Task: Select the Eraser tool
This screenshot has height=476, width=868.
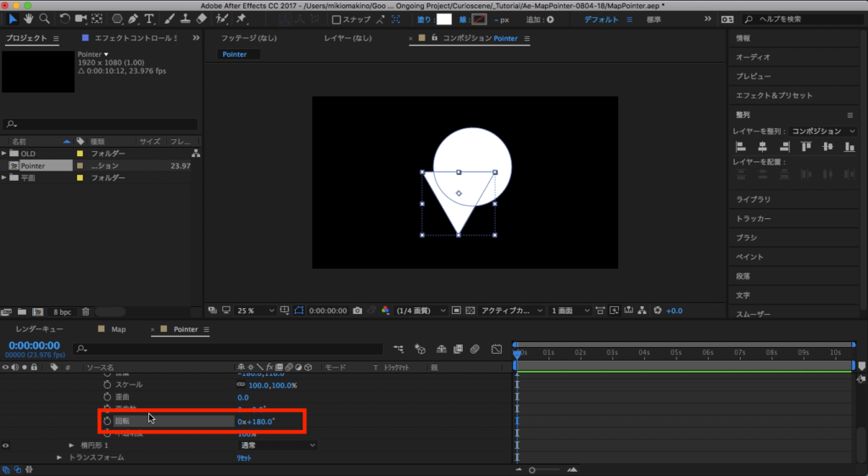Action: click(x=201, y=19)
